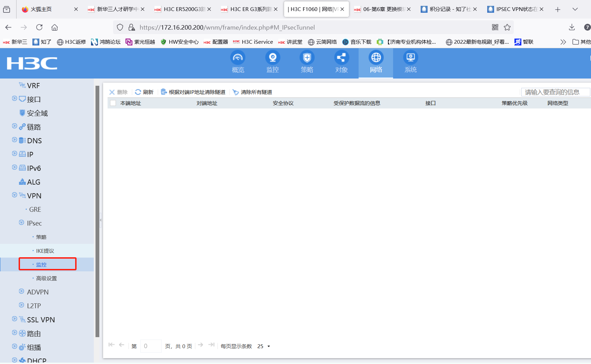Bookmark this page with the star icon
This screenshot has width=591, height=364.
(507, 27)
